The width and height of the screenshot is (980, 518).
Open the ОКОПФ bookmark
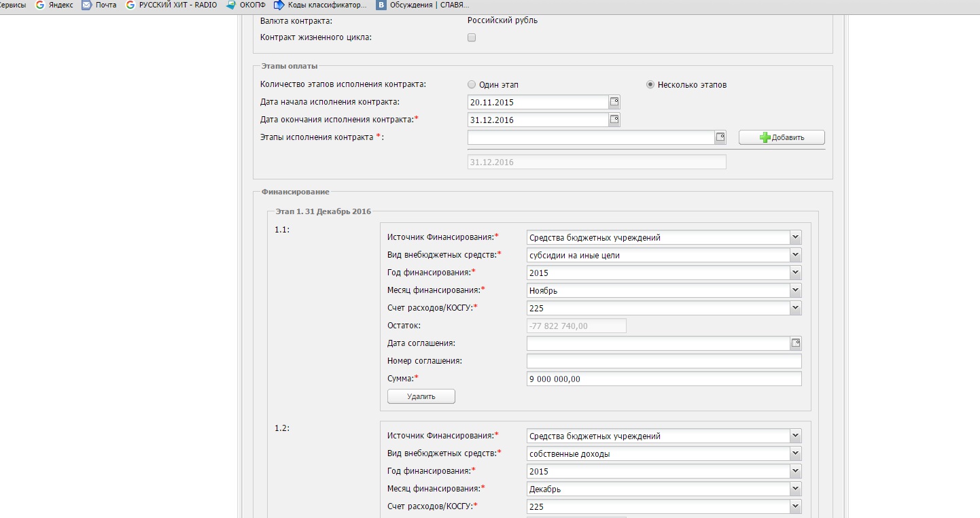pos(247,5)
